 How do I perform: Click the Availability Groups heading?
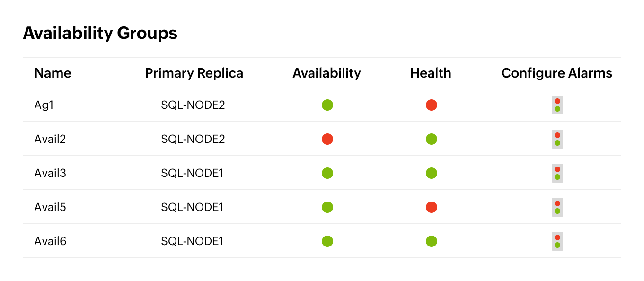[x=101, y=33]
